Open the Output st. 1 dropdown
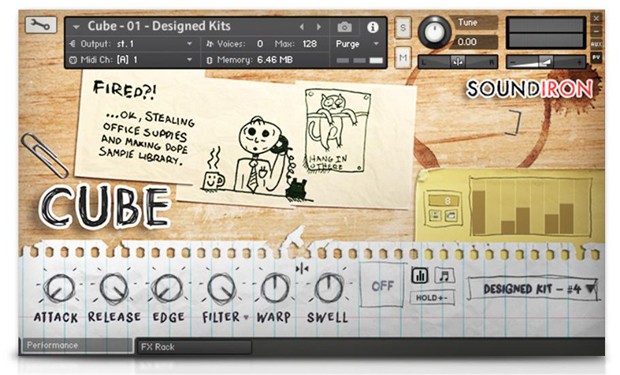The height and width of the screenshot is (375, 620). (131, 44)
